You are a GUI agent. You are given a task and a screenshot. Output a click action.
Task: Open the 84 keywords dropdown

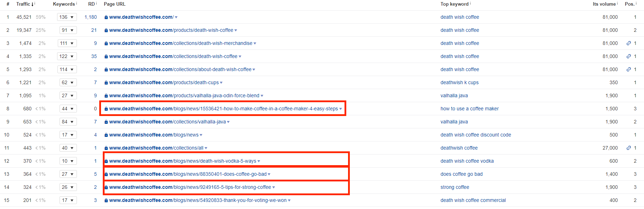tap(68, 122)
